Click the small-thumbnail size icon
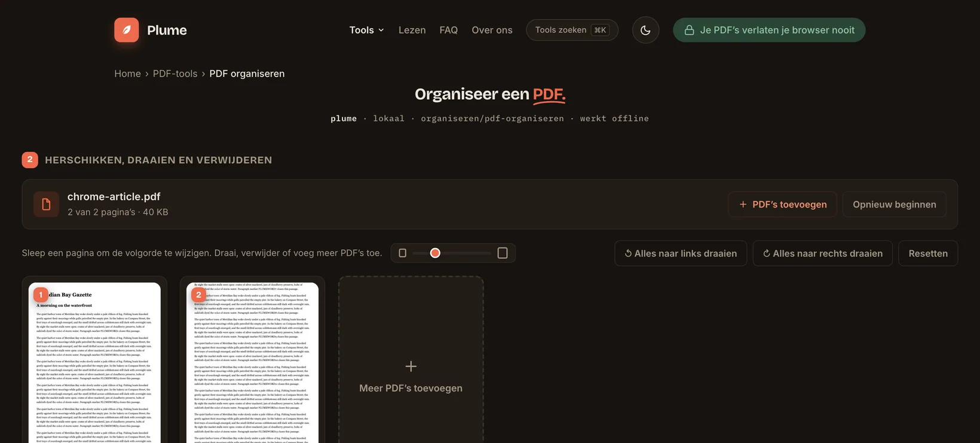 [x=402, y=253]
